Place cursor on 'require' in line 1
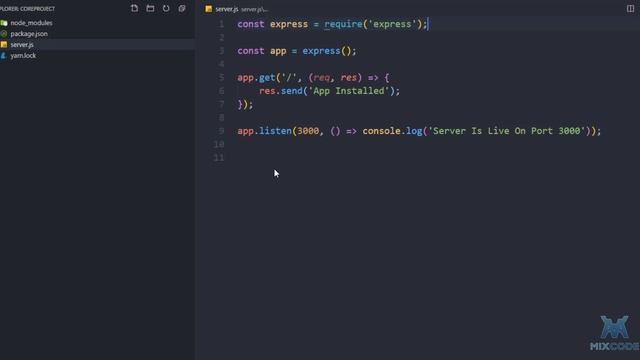This screenshot has height=360, width=640. pyautogui.click(x=343, y=24)
